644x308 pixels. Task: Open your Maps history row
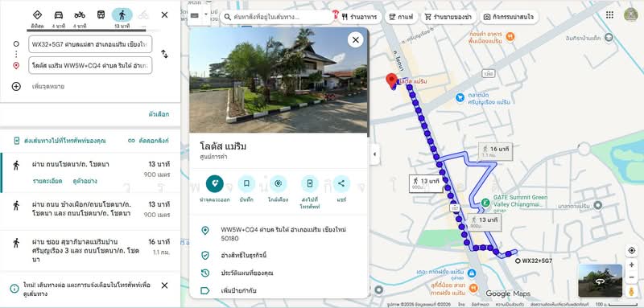[x=279, y=273]
